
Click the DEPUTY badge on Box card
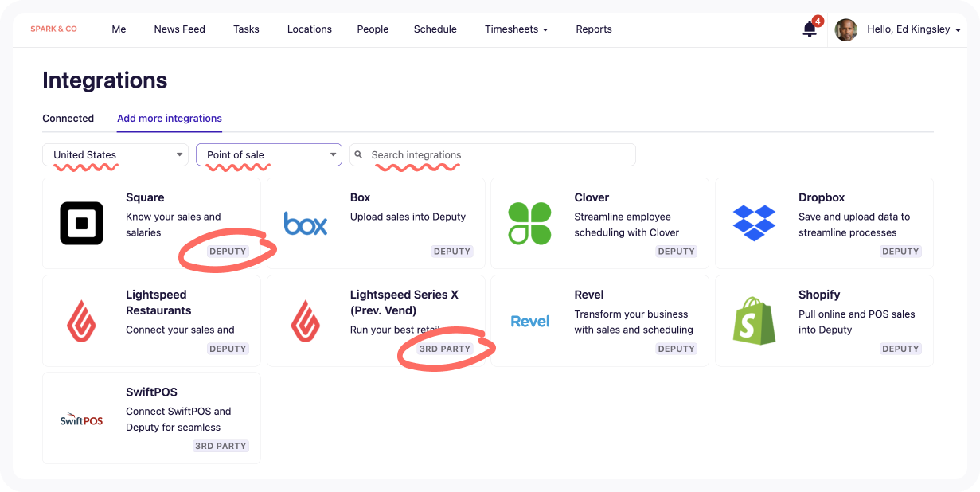click(x=452, y=252)
